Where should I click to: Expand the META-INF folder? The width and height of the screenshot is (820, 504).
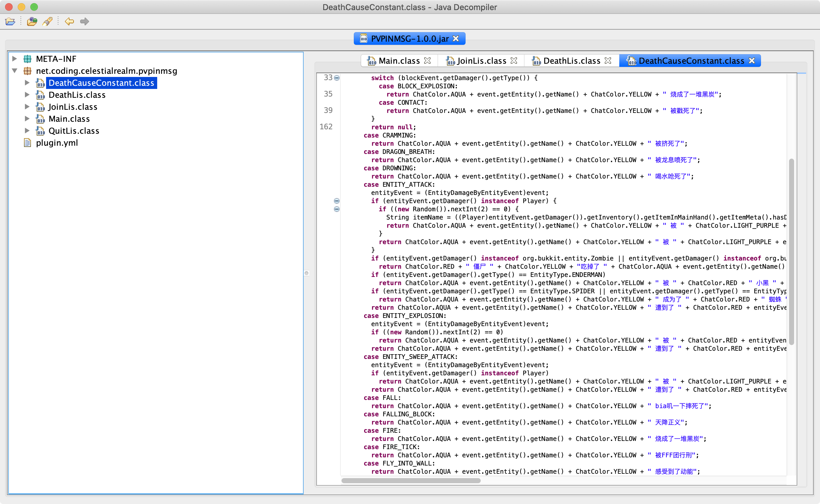coord(15,59)
